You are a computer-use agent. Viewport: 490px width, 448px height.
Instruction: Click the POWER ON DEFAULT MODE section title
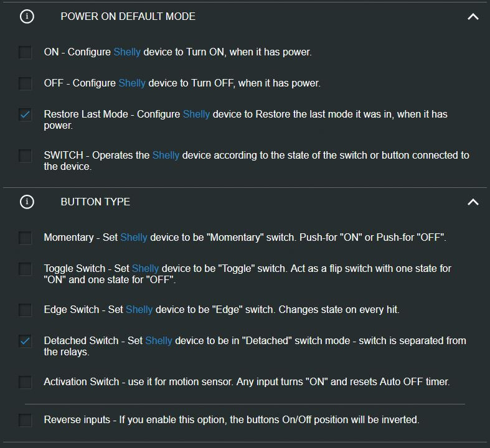point(128,17)
